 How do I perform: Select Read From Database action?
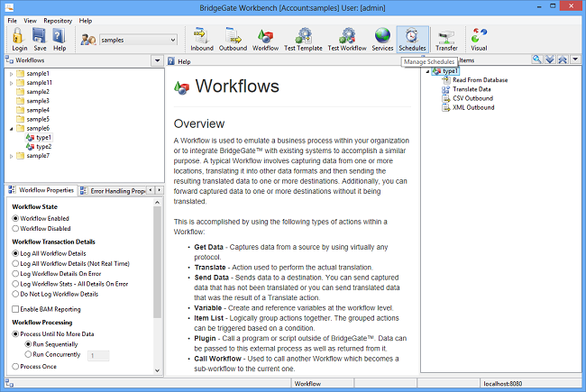(475, 80)
